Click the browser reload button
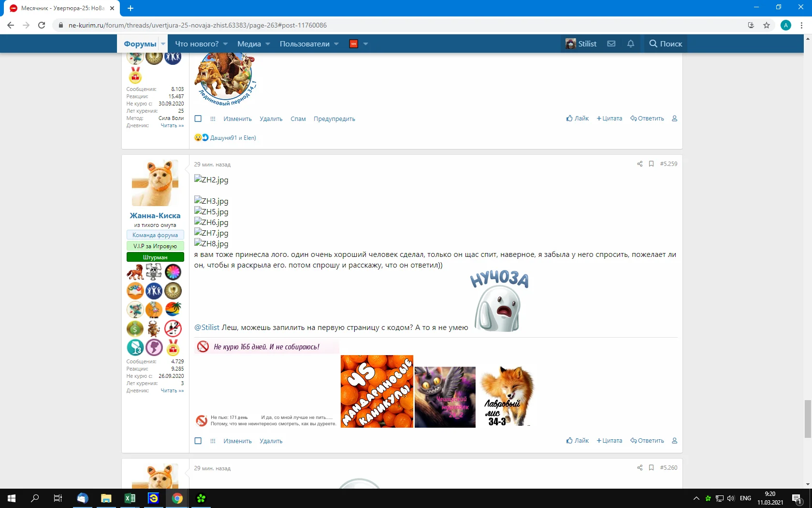This screenshot has height=508, width=812. (x=42, y=25)
